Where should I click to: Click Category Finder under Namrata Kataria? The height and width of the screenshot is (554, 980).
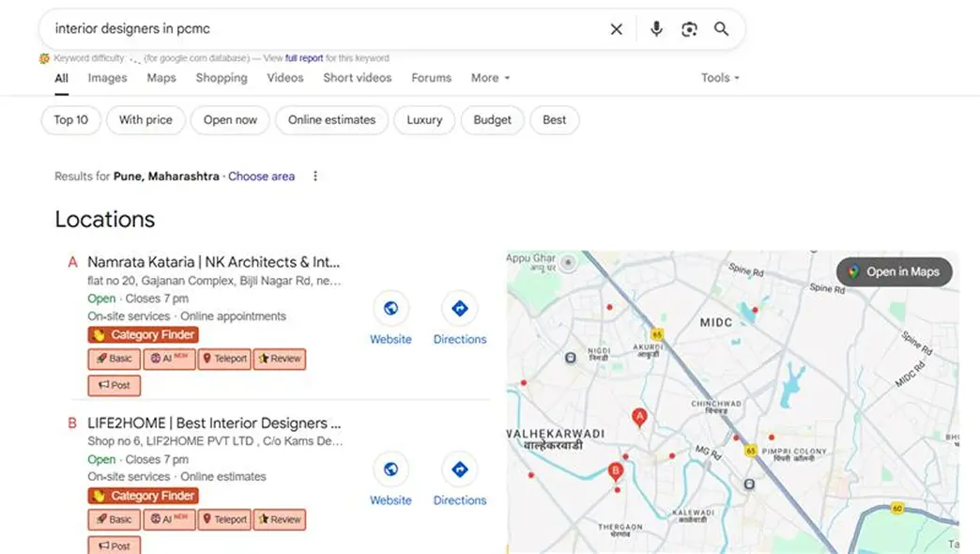[x=143, y=335]
